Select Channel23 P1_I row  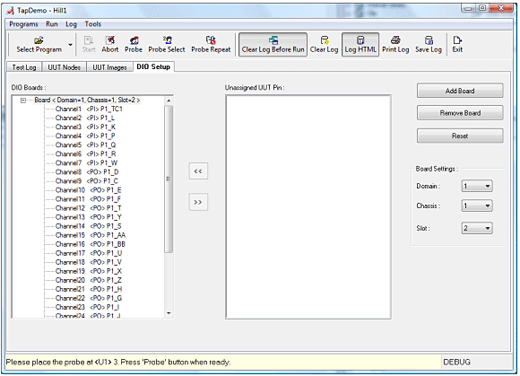(x=87, y=307)
